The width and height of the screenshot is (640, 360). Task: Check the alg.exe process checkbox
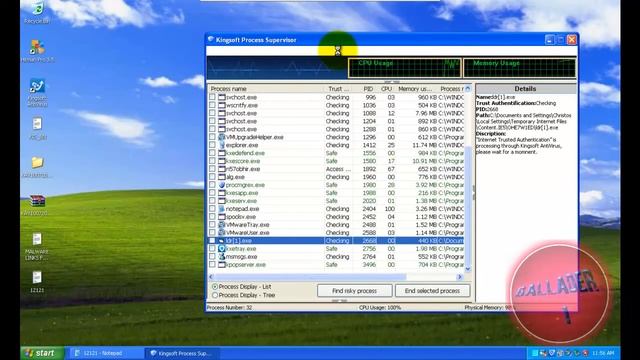pyautogui.click(x=212, y=177)
